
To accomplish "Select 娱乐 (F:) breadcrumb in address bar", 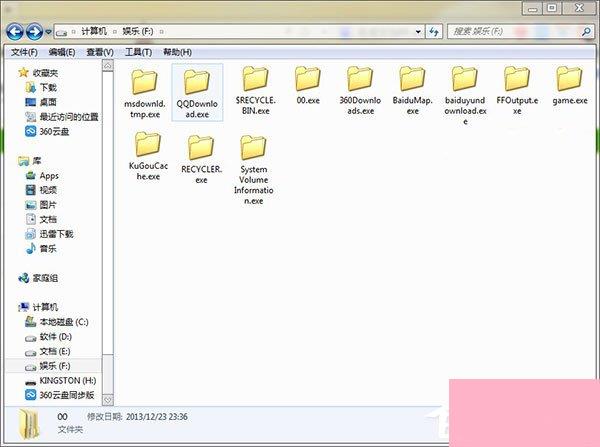I will (138, 31).
